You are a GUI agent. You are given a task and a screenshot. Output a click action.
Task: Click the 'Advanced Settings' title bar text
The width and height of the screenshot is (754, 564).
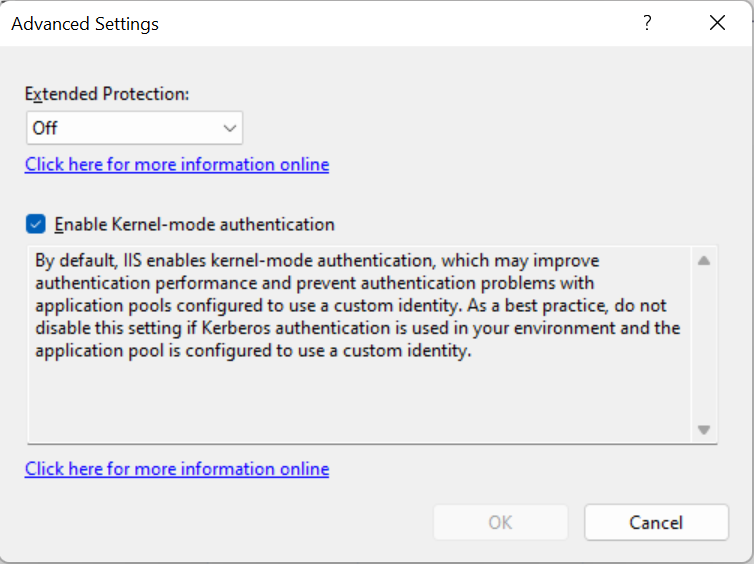[85, 23]
